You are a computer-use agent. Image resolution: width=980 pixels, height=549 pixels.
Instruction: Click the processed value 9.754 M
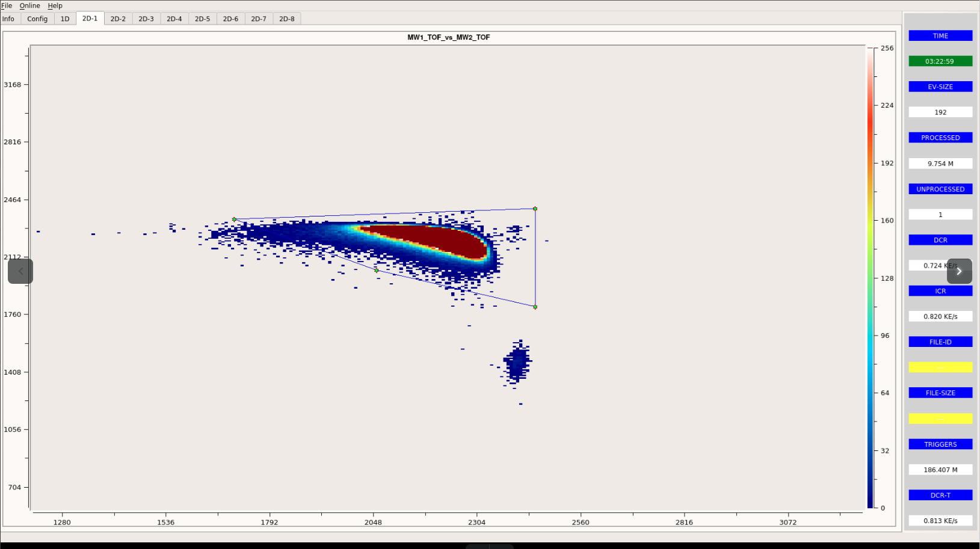point(940,164)
